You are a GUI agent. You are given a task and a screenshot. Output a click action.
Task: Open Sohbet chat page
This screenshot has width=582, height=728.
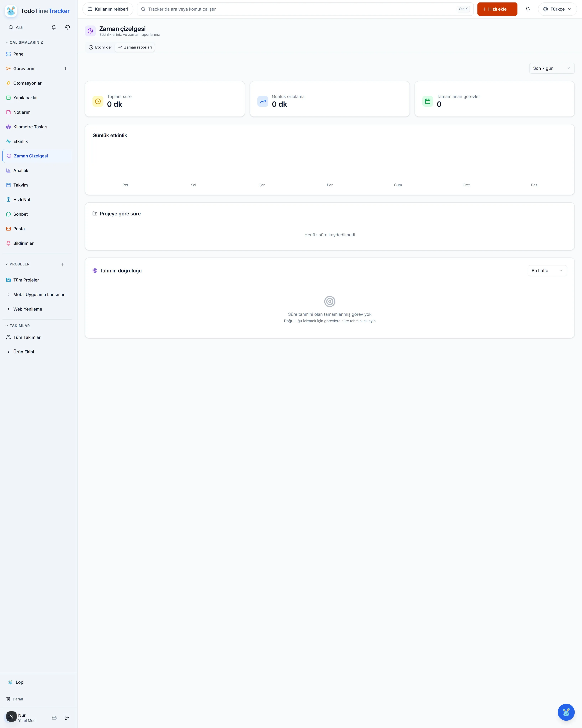tap(37, 214)
